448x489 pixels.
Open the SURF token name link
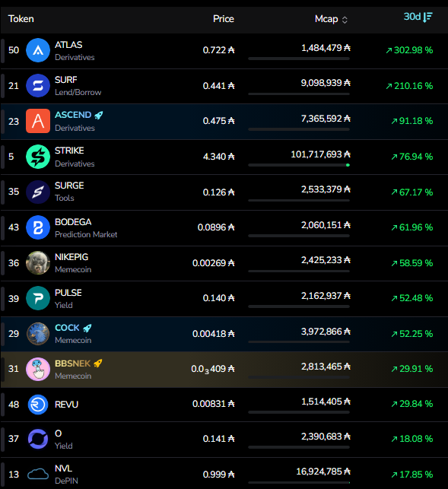coord(66,80)
